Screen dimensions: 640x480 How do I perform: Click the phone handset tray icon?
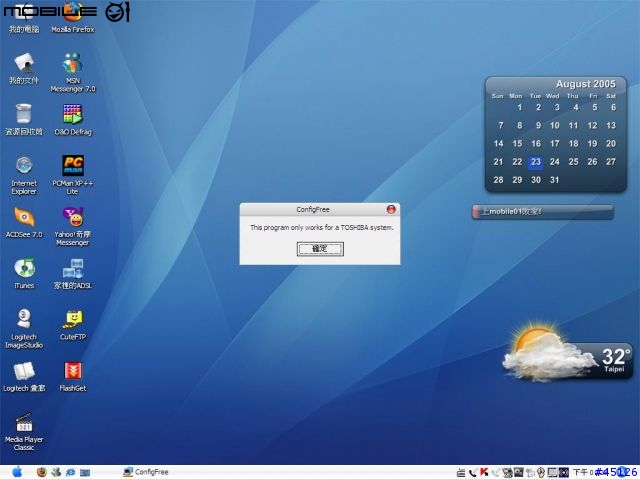pyautogui.click(x=473, y=473)
